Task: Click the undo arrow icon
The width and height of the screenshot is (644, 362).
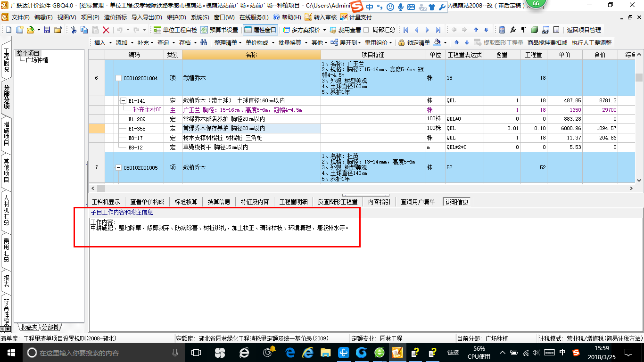Action: tap(119, 30)
